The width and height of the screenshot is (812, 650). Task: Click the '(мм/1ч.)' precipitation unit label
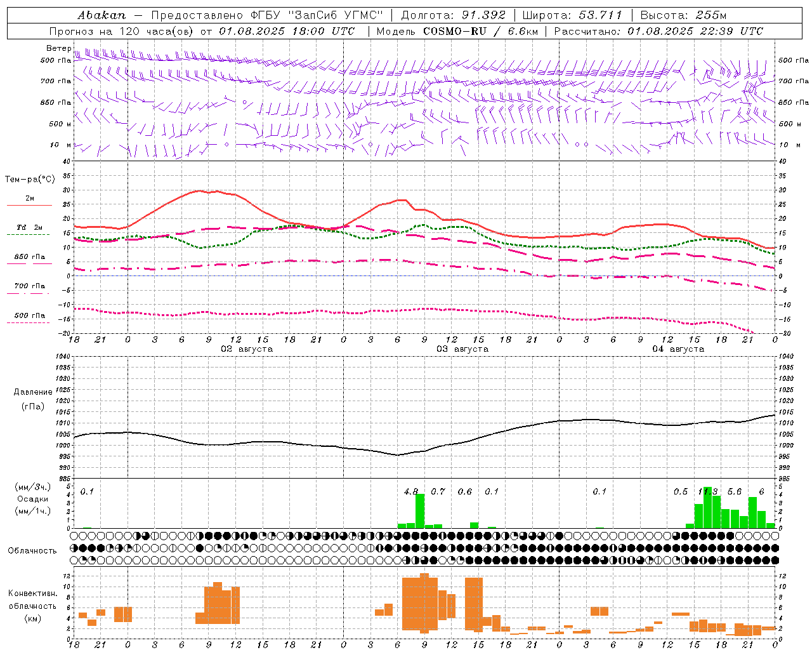pyautogui.click(x=33, y=511)
